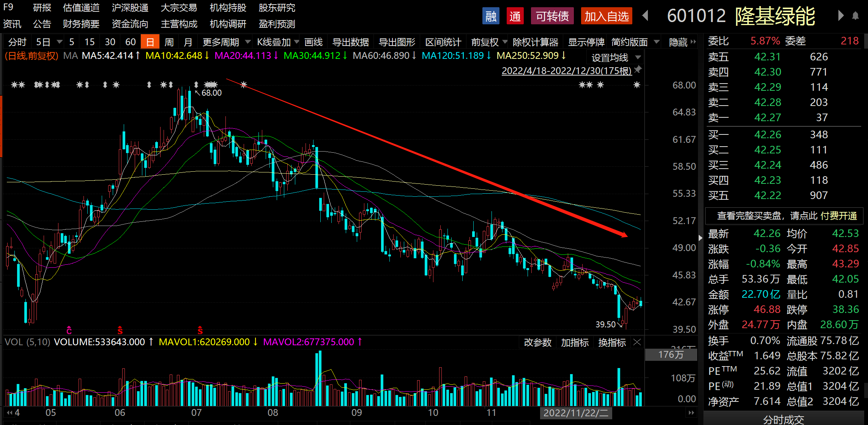Image resolution: width=868 pixels, height=425 pixels.
Task: Click the 加入自选 button
Action: coord(606,16)
